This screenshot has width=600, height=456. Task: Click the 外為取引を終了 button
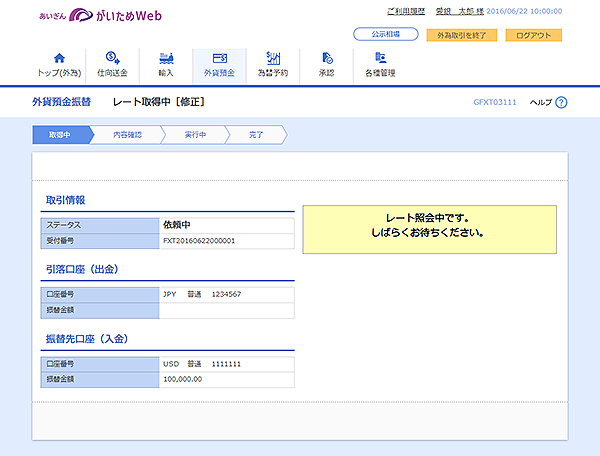(462, 35)
